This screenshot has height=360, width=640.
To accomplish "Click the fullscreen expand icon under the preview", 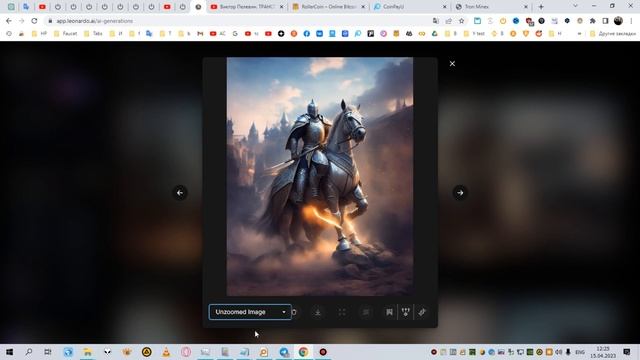I will tap(342, 312).
